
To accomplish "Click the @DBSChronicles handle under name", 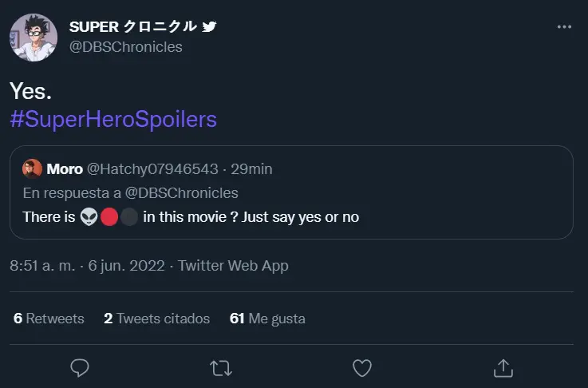I will (x=125, y=47).
